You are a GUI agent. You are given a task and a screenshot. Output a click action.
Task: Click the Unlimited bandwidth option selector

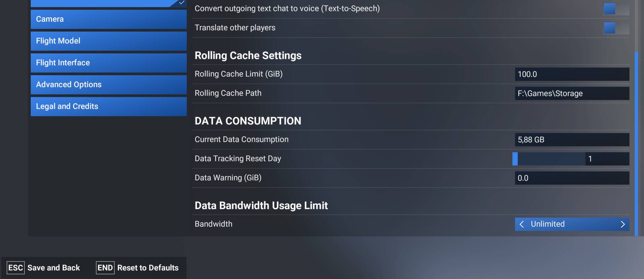[x=572, y=224]
